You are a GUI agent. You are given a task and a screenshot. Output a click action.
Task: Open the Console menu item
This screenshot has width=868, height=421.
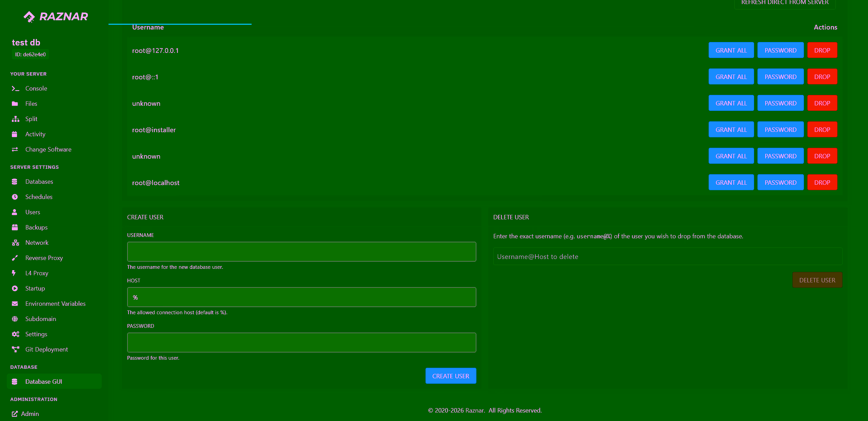(54, 88)
